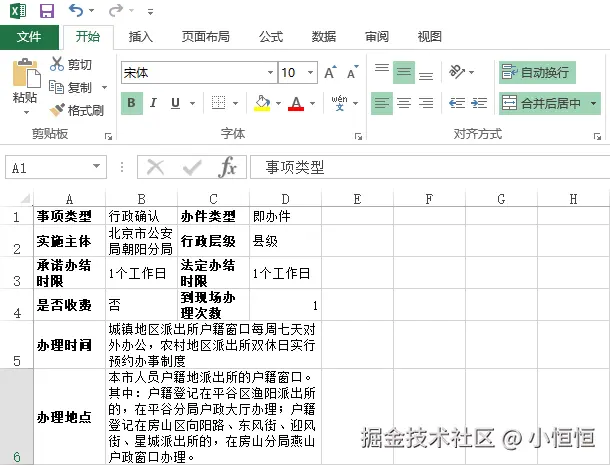
Task: Undo the last action
Action: pos(76,10)
